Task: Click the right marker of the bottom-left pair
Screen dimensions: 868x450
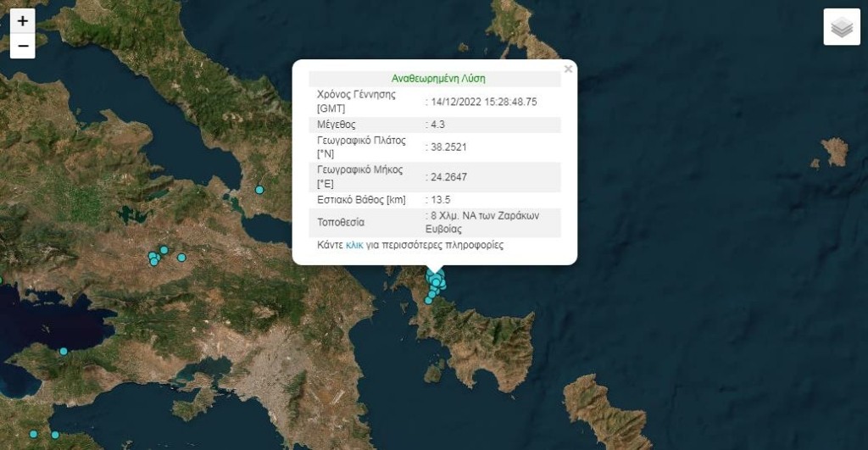Action: (x=55, y=435)
